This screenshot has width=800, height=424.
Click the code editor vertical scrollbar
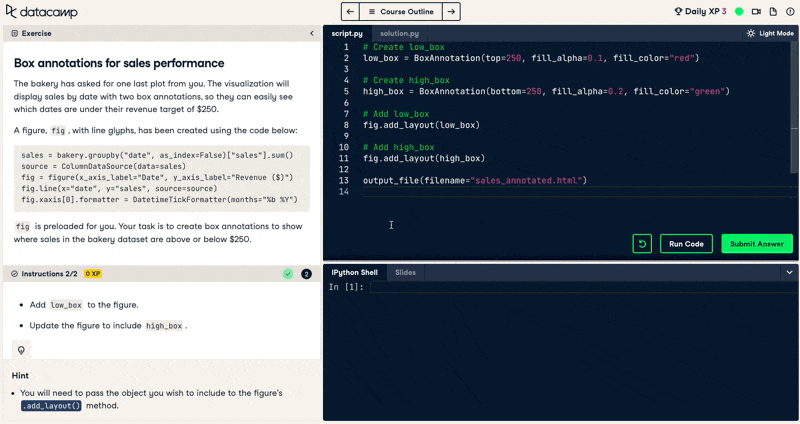(794, 107)
